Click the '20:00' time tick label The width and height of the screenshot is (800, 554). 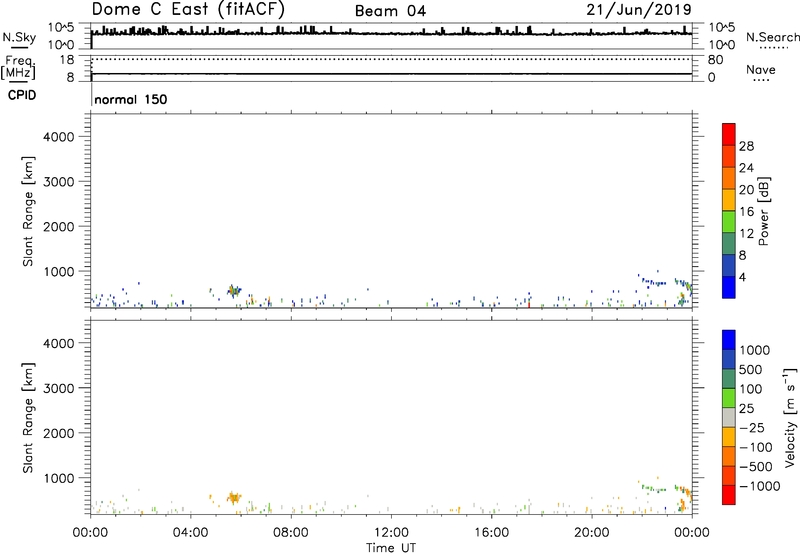click(591, 533)
